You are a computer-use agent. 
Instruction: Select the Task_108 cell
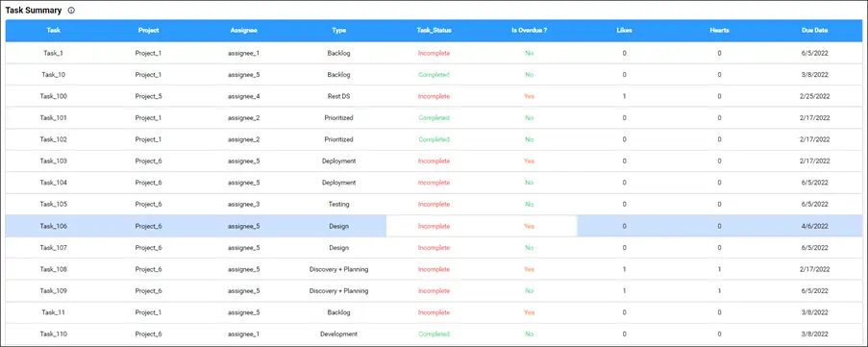point(54,269)
